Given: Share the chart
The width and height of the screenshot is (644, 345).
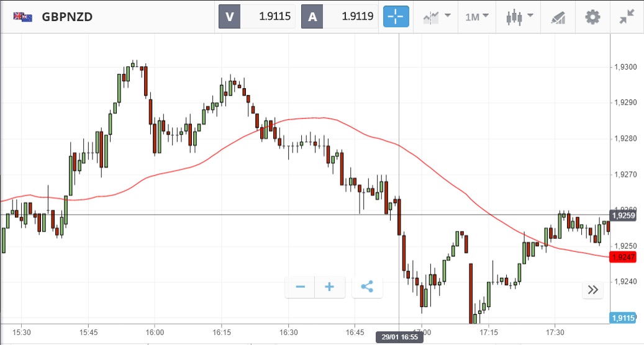Looking at the screenshot, I should pyautogui.click(x=367, y=287).
